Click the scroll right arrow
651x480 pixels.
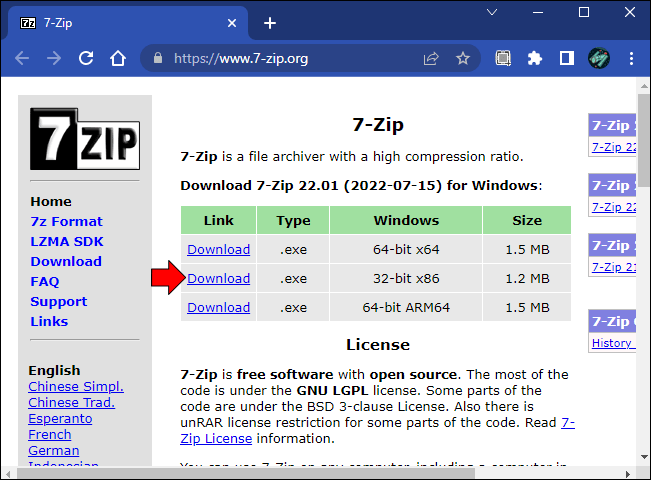coord(628,474)
